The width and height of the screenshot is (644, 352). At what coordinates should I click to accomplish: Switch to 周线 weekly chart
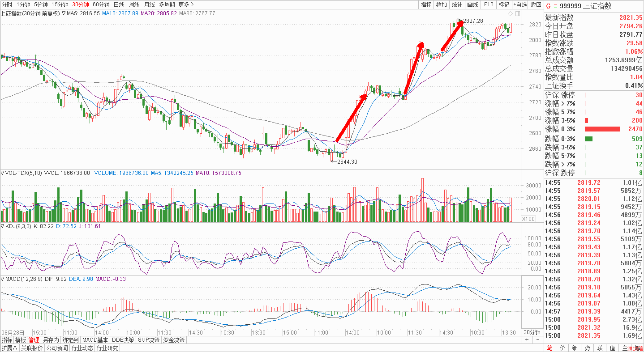click(134, 4)
